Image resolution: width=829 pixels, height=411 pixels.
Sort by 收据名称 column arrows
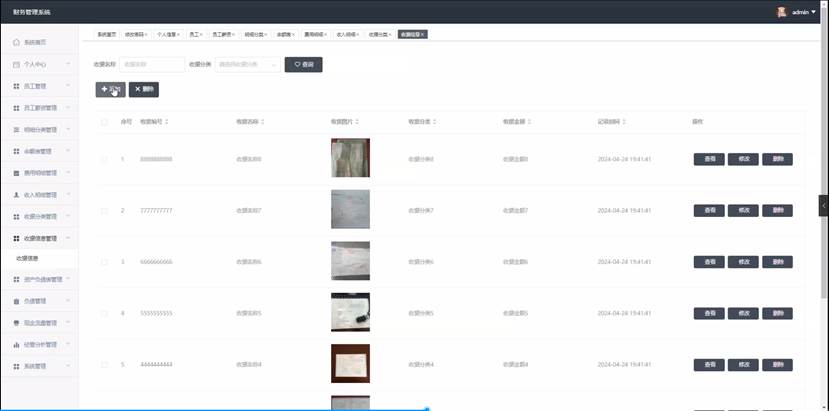(x=263, y=122)
